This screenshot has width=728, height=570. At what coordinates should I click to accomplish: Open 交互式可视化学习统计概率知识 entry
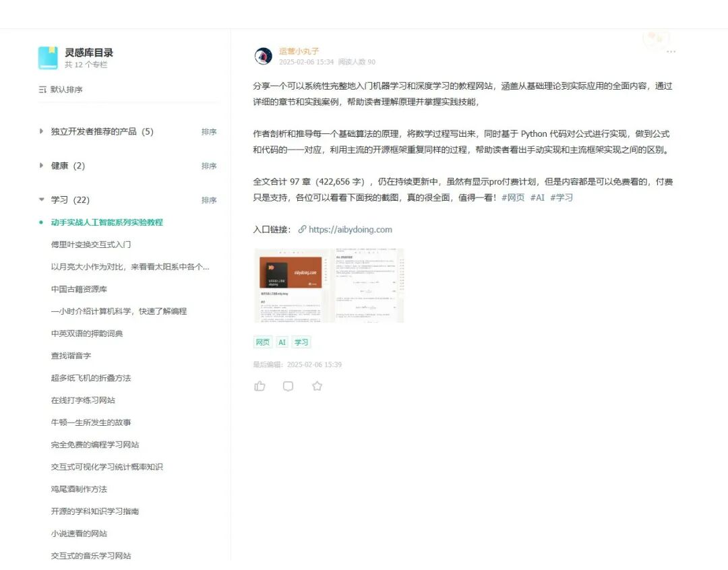click(x=107, y=467)
